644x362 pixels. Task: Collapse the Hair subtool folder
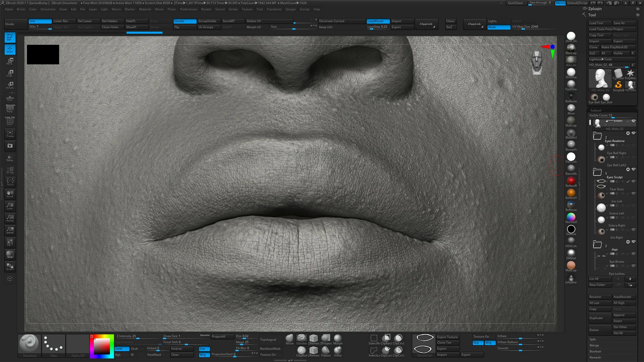coord(597,244)
